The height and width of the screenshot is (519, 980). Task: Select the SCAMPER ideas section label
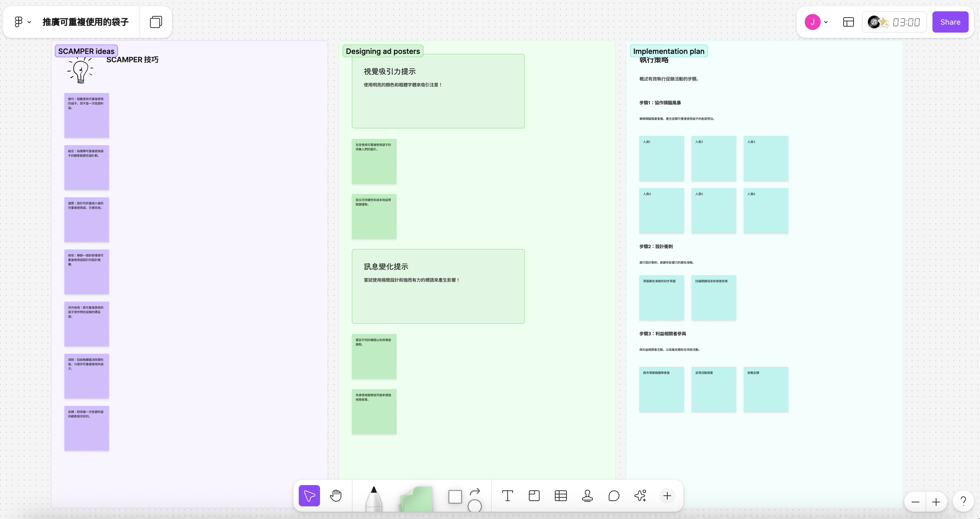[86, 51]
